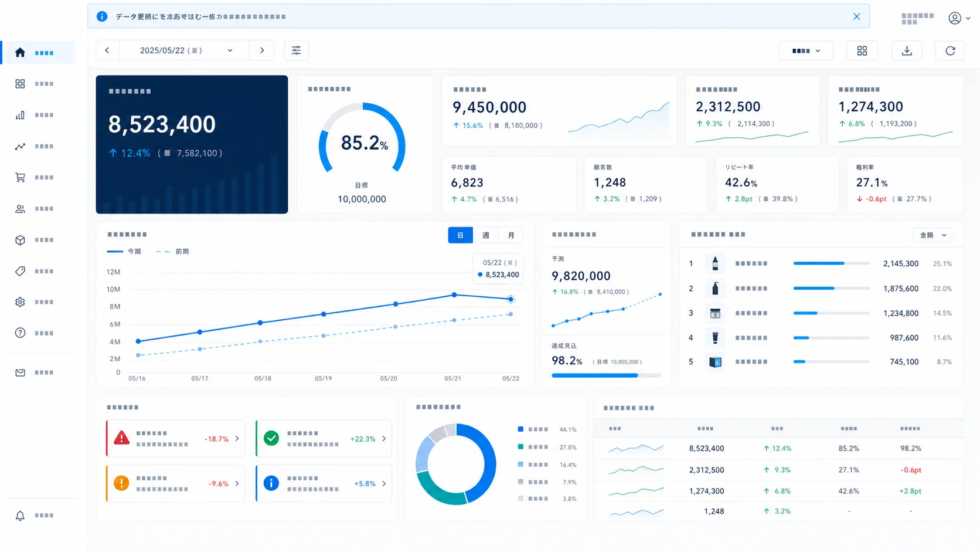Open the shopping cart sidebar icon

click(20, 177)
